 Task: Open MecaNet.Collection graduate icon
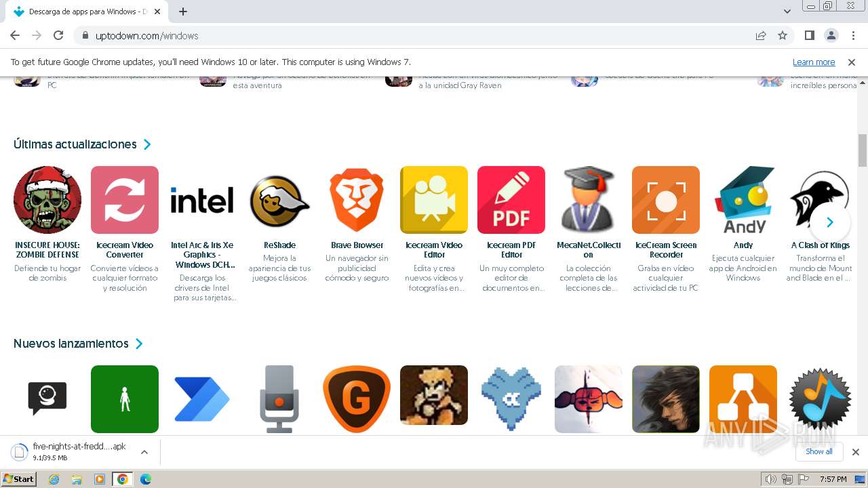pyautogui.click(x=589, y=200)
